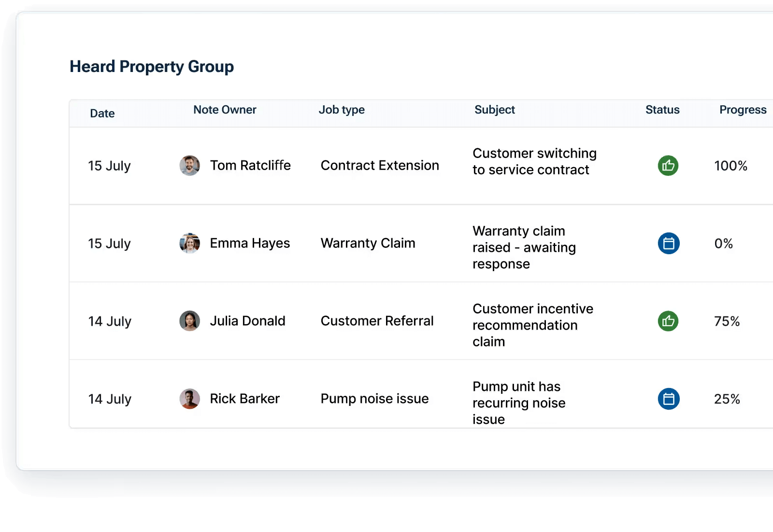Open subject Customer switching to service contract

coord(534,161)
